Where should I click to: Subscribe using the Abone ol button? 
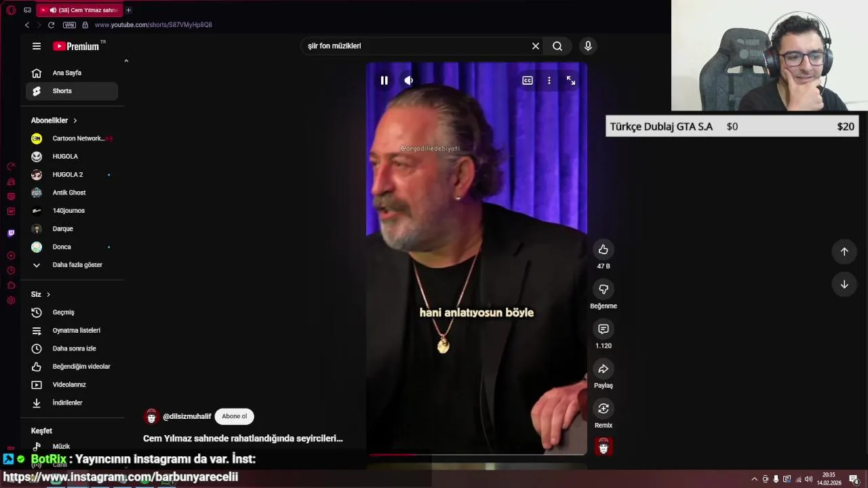pos(234,416)
